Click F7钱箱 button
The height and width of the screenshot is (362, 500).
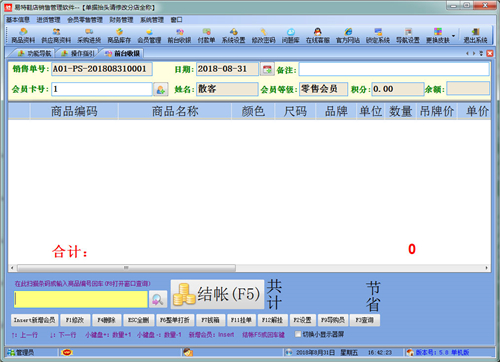(211, 320)
